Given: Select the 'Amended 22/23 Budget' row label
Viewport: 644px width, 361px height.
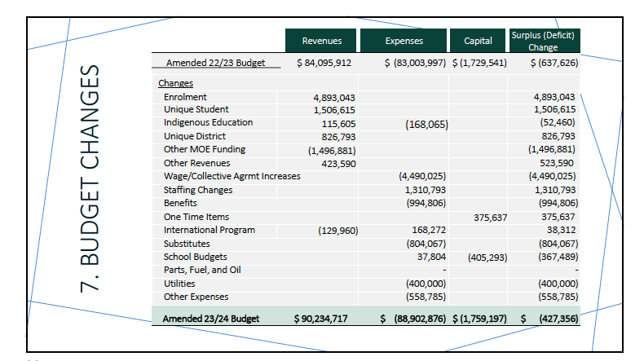Looking at the screenshot, I should (215, 63).
